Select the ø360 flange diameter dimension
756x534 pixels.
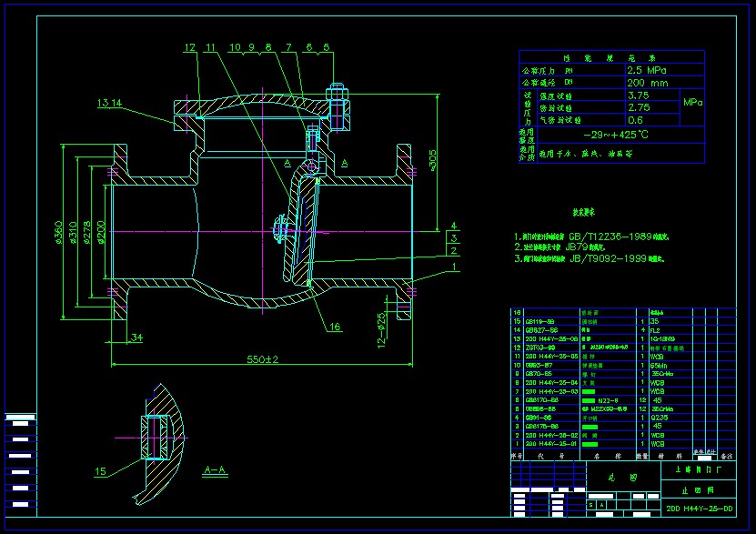(x=58, y=232)
